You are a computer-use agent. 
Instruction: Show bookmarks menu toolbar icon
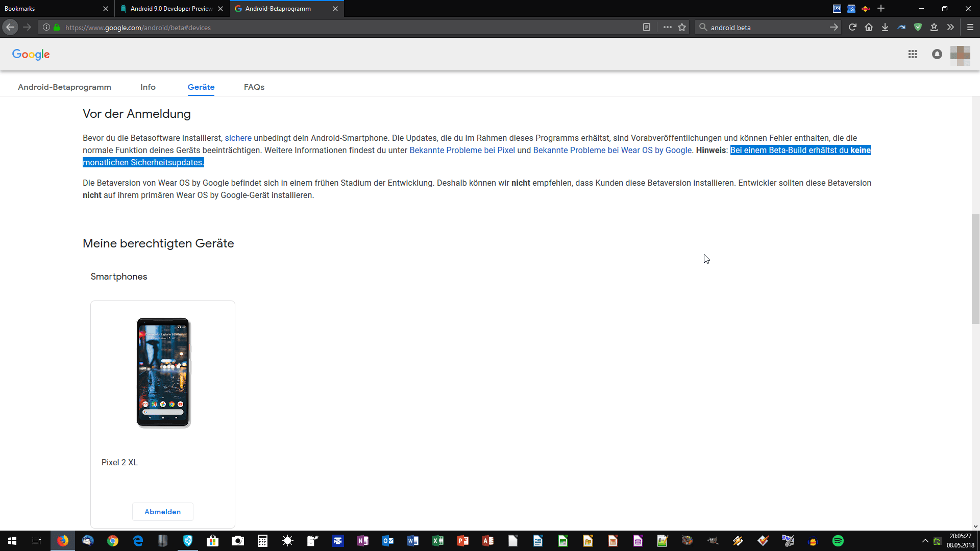pos(934,28)
